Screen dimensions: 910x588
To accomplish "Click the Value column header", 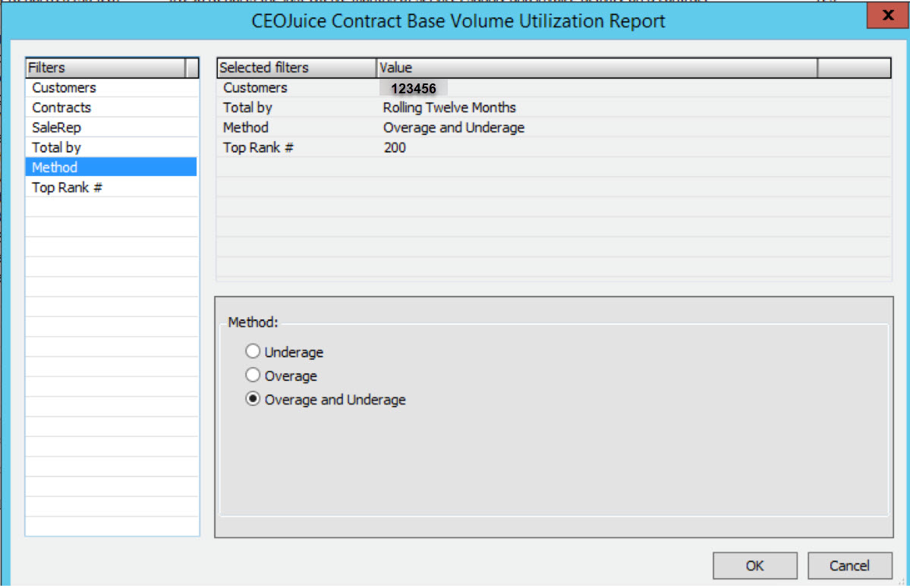I will pyautogui.click(x=597, y=68).
